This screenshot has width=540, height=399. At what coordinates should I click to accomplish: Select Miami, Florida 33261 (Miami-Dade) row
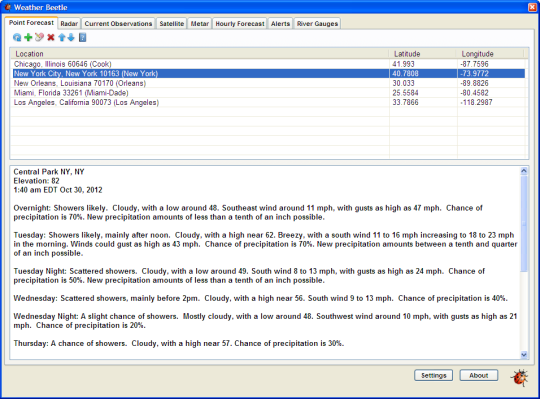(269, 93)
